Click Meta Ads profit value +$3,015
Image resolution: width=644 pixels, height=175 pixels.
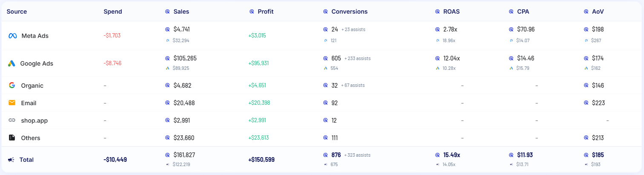click(x=257, y=36)
